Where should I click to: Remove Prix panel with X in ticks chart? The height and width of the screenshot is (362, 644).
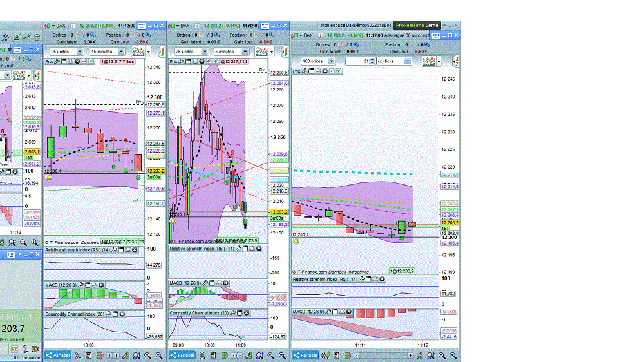pos(325,71)
